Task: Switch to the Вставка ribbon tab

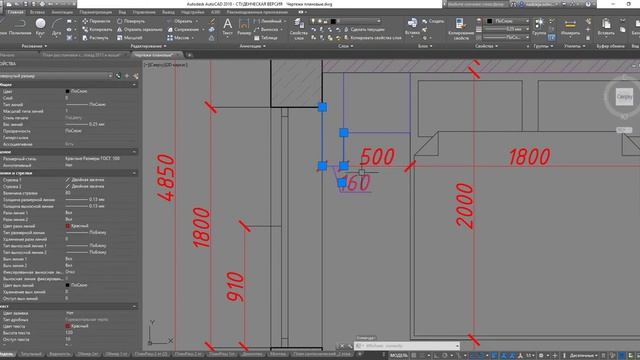Action: (x=37, y=12)
